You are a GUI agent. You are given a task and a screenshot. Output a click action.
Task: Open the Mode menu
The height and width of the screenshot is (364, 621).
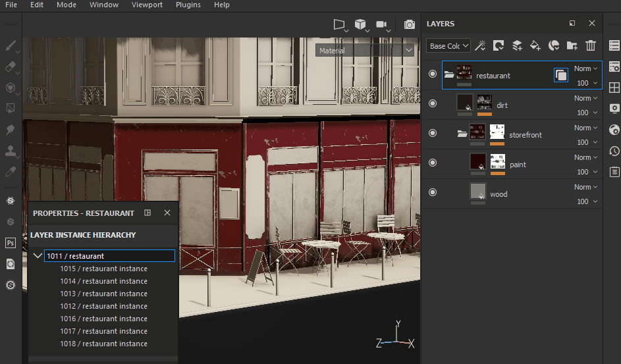(x=66, y=5)
